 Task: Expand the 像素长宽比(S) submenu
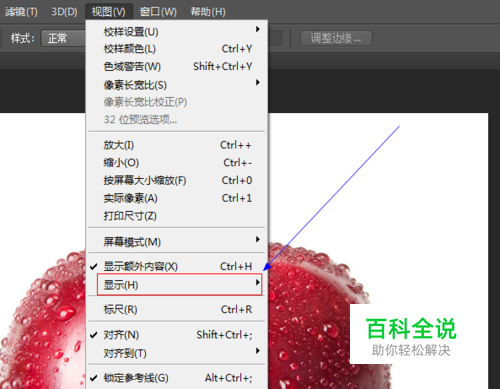tap(177, 85)
